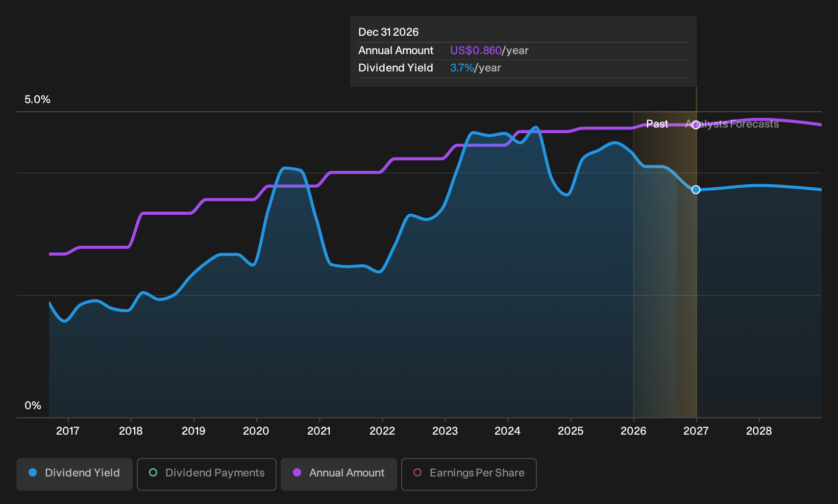Click the blue Dividend Yield legend dot

[x=33, y=473]
